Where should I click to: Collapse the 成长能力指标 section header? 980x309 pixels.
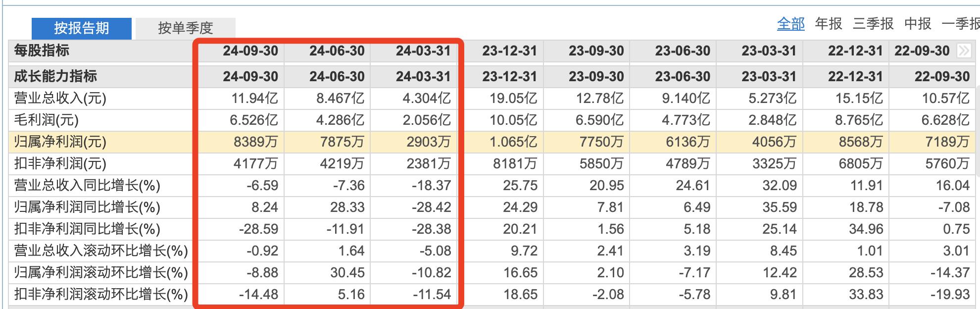pos(55,76)
